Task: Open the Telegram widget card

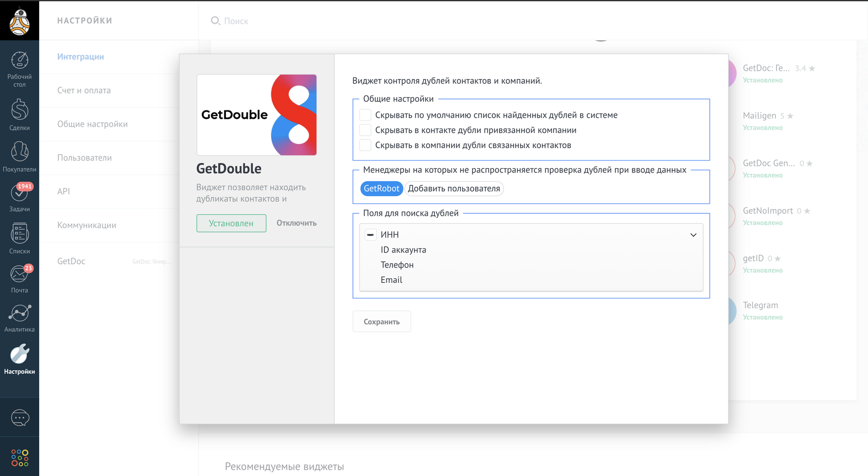Action: [x=763, y=310]
